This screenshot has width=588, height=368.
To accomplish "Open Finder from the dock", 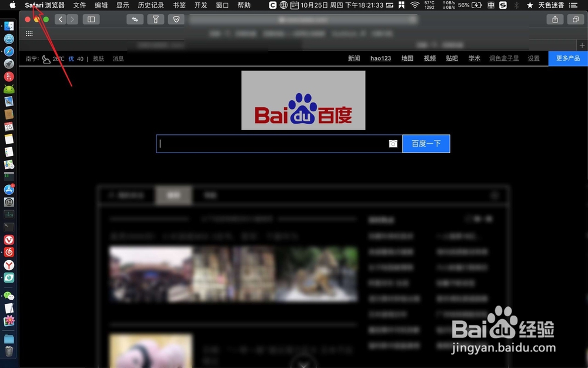I will point(9,26).
